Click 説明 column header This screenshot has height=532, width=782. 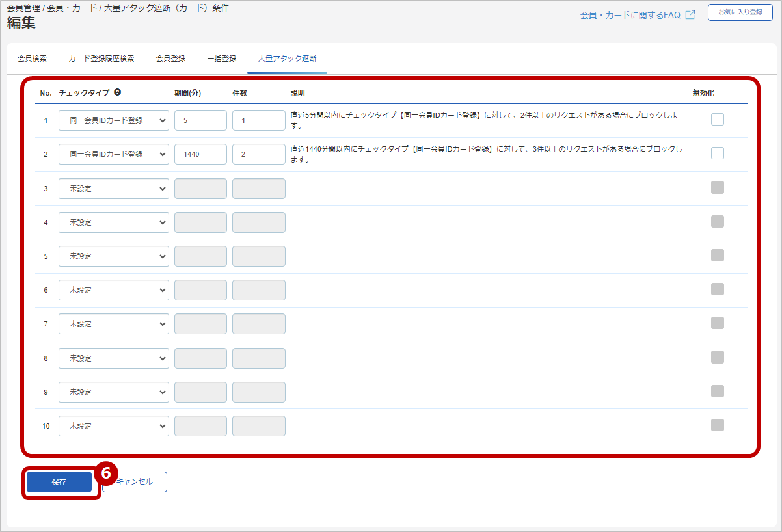point(298,93)
